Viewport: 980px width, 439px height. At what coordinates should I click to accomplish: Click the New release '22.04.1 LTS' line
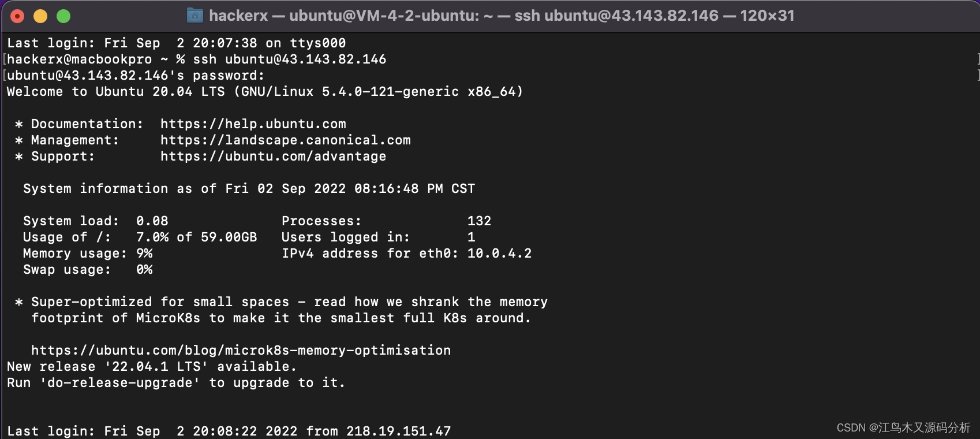click(151, 366)
